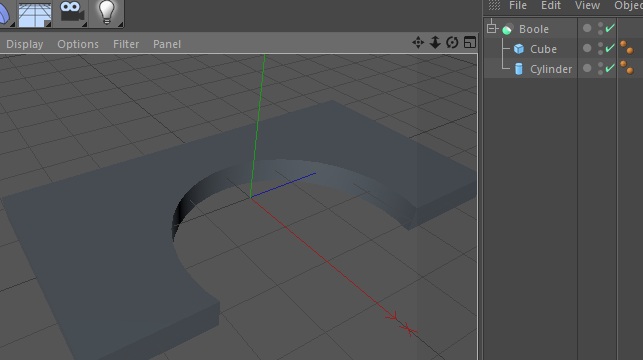Select the Floor/Environment toolbar icon
The width and height of the screenshot is (643, 360).
[x=35, y=14]
